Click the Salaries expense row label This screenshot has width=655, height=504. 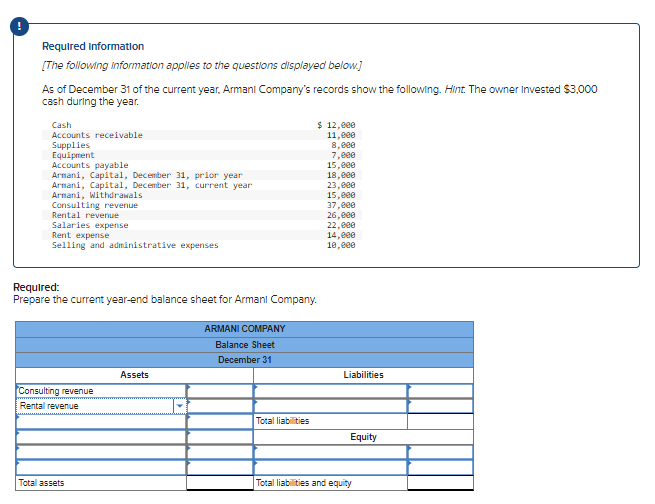(x=90, y=225)
